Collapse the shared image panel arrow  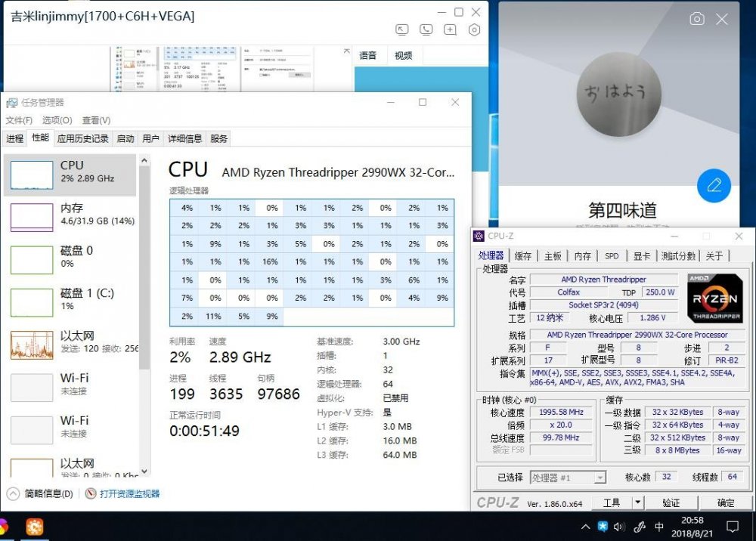point(347,51)
